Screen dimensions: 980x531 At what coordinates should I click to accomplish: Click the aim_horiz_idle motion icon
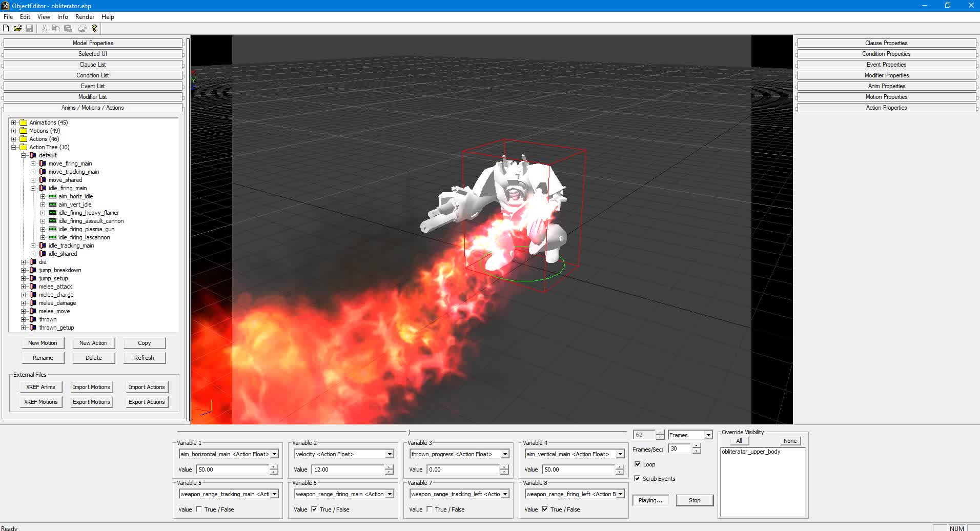tap(52, 196)
